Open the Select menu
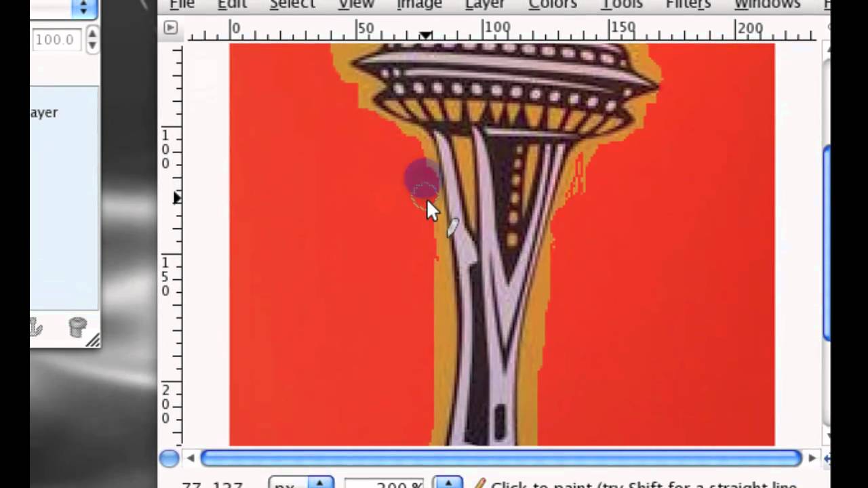The height and width of the screenshot is (488, 868). point(292,4)
